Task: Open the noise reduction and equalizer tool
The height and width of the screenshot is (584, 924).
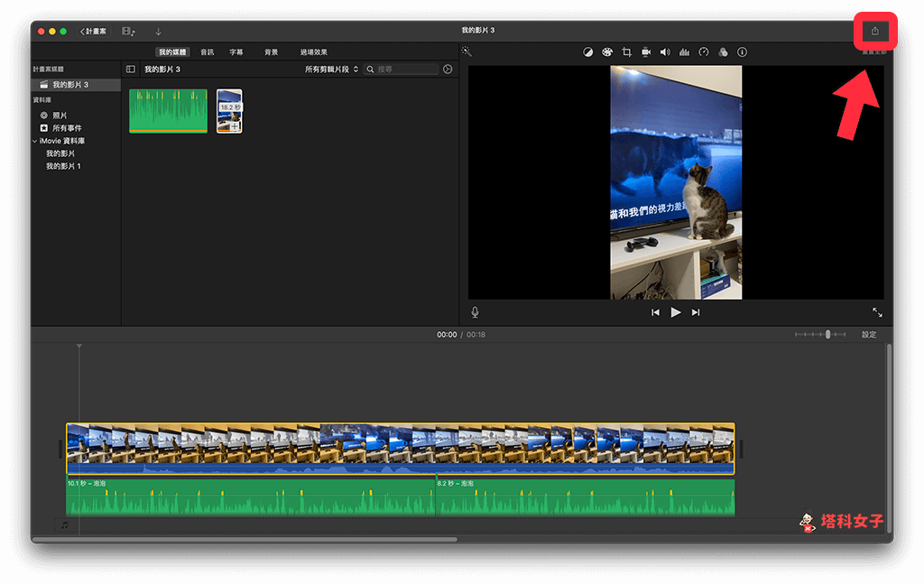Action: coord(684,51)
